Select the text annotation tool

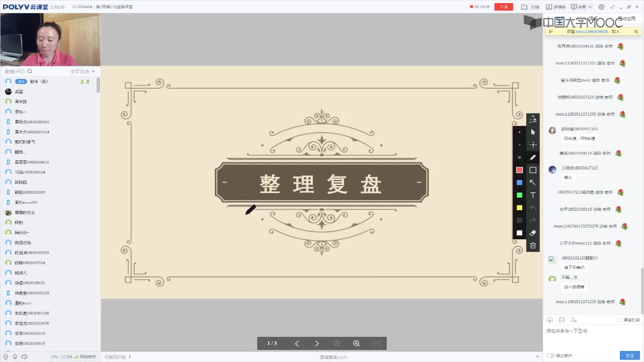point(533,195)
